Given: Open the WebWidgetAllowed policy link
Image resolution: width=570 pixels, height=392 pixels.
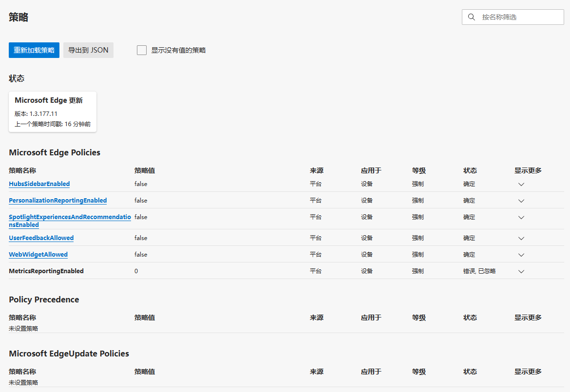Looking at the screenshot, I should point(38,255).
